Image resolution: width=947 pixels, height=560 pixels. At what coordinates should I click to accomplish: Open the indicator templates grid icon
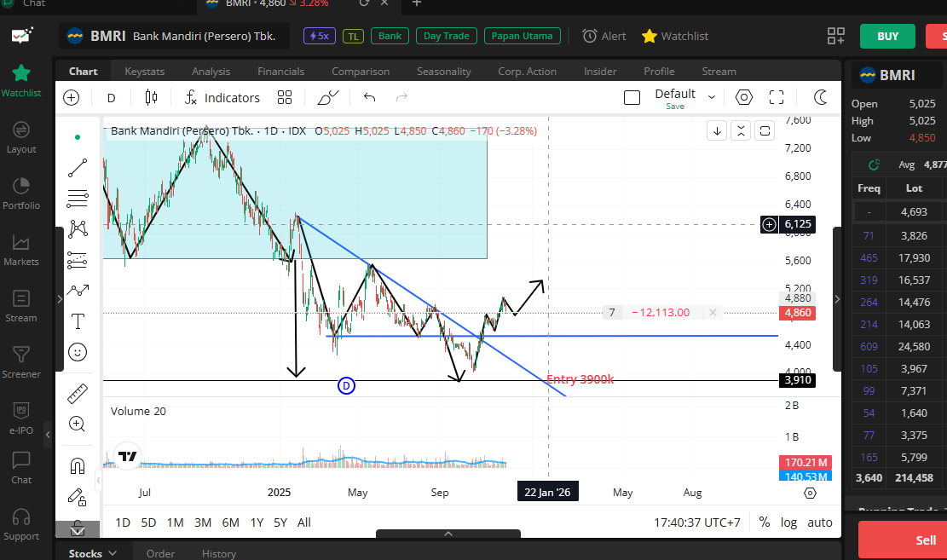tap(285, 97)
